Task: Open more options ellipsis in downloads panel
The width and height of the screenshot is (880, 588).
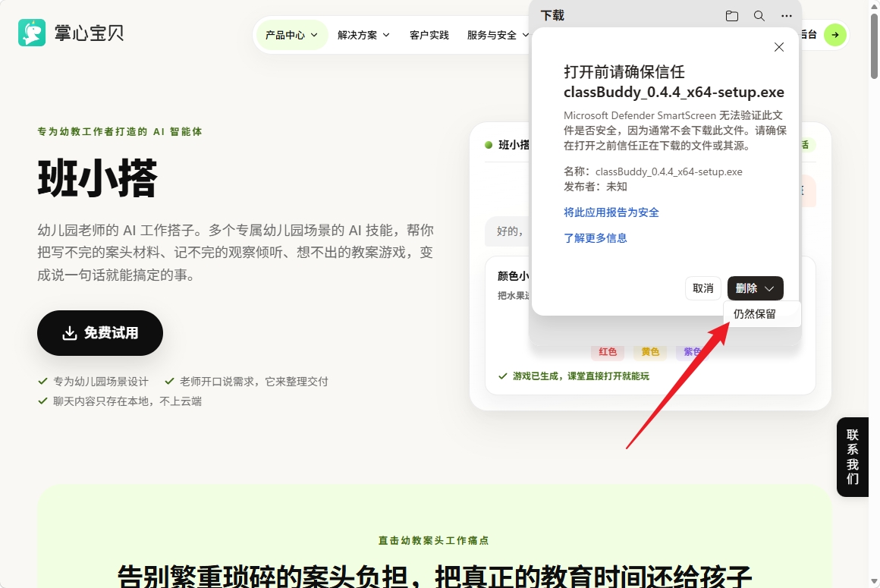Action: coord(786,16)
